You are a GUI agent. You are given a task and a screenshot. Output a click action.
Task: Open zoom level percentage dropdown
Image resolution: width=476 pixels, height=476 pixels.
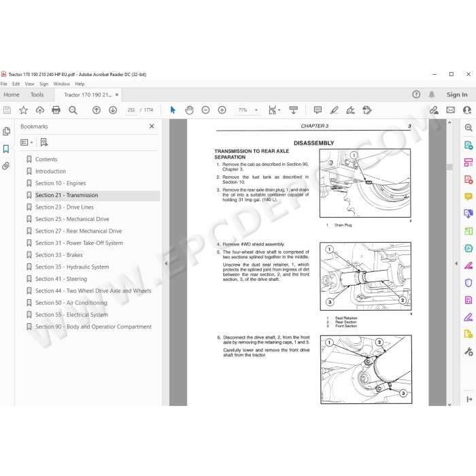pyautogui.click(x=256, y=110)
